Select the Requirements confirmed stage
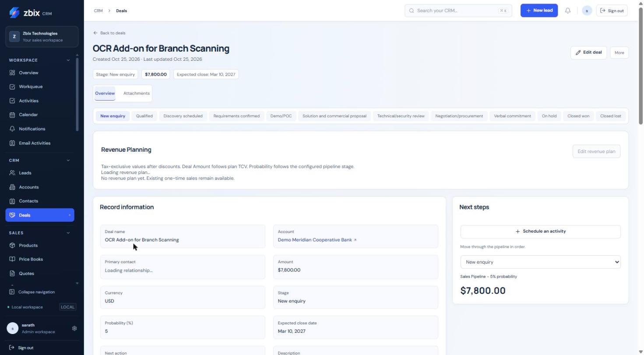Viewport: 644px width, 355px height. click(236, 116)
